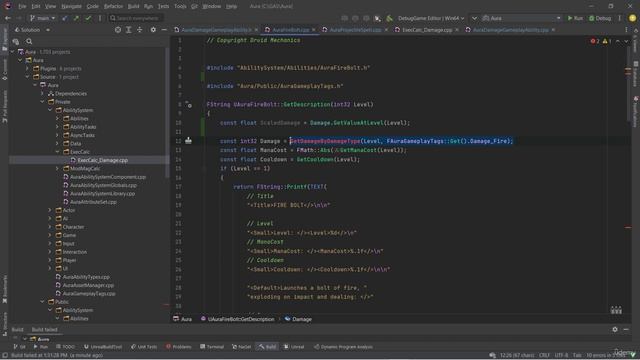The image size is (640, 360).
Task: Click the Git update project arrow icon
Action: click(64, 18)
